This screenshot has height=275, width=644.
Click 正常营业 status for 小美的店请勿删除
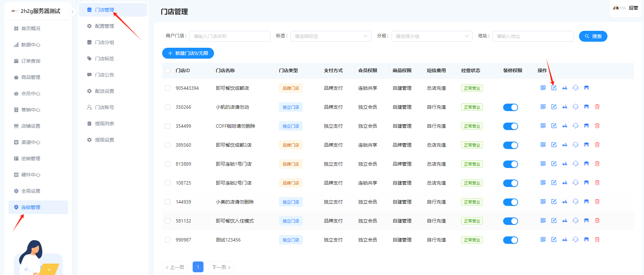[472, 202]
